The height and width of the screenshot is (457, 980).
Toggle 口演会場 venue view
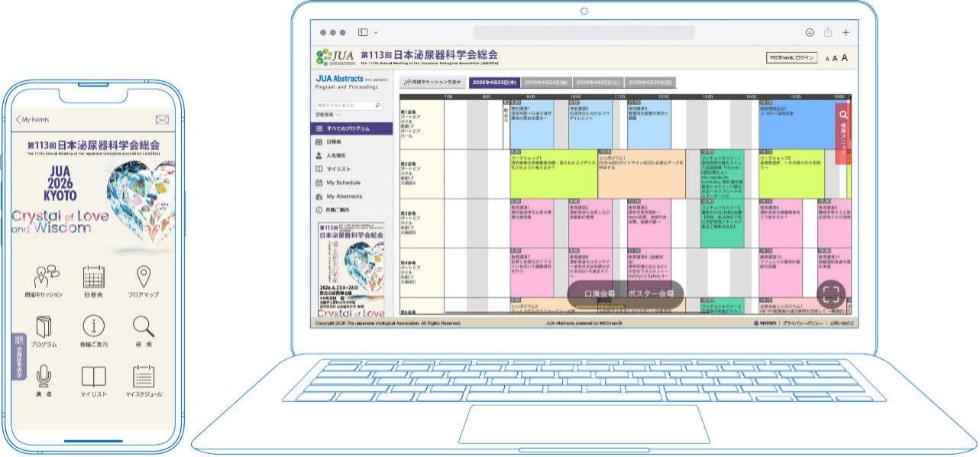(600, 294)
